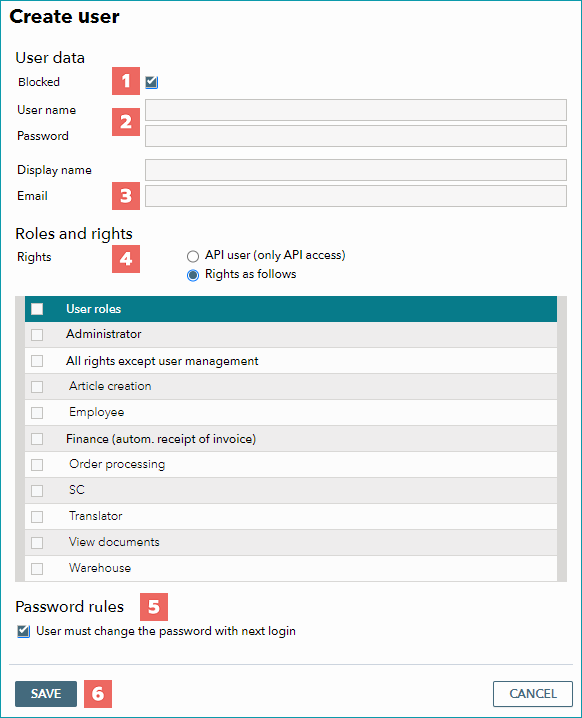The height and width of the screenshot is (718, 582).
Task: Select API user (only API access) radio
Action: tap(193, 256)
